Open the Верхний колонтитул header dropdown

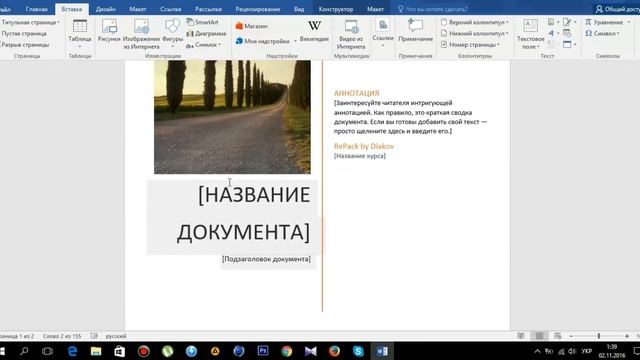click(x=475, y=22)
